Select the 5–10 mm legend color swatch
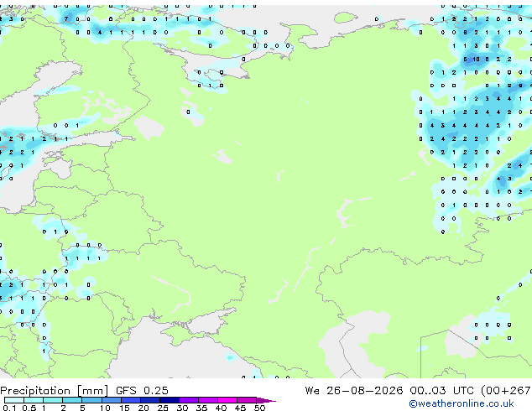Screen dimensions: 532x411 coord(91,400)
